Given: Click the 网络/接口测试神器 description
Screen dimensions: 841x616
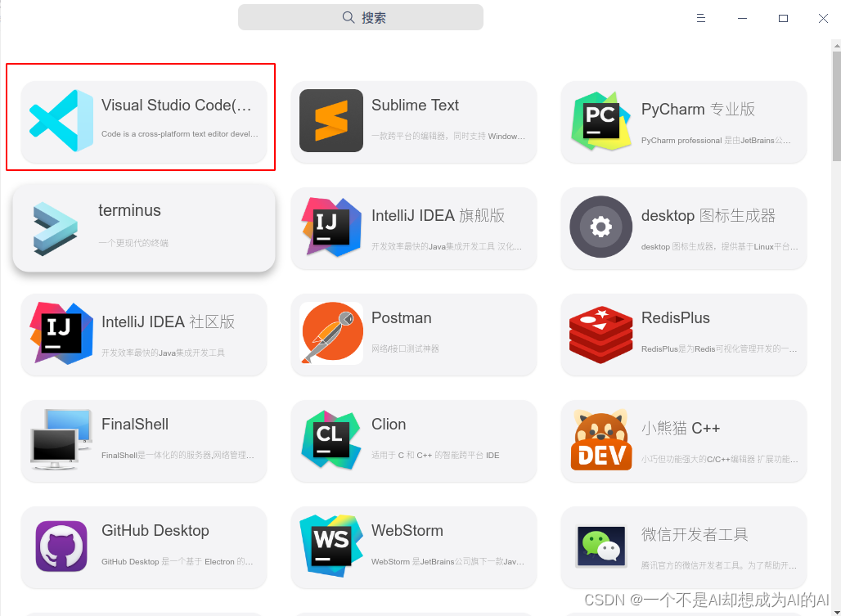Looking at the screenshot, I should pyautogui.click(x=405, y=348).
